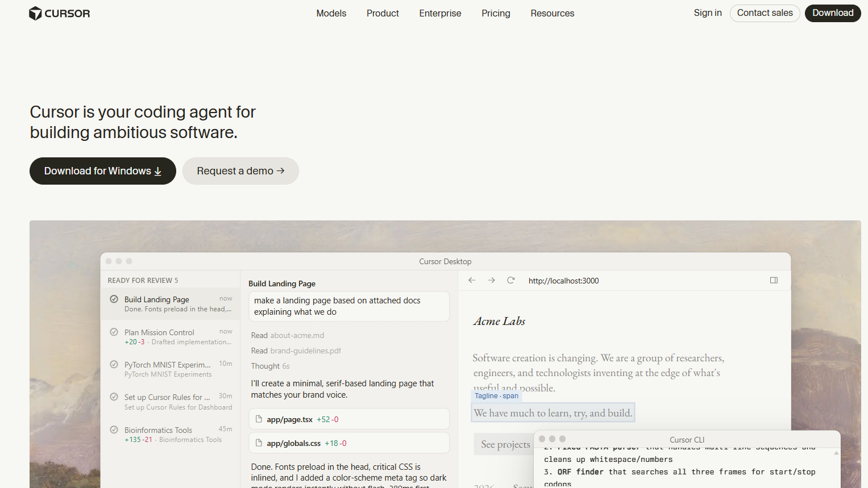This screenshot has height=488, width=868.
Task: Click the Contact sales button
Action: [x=765, y=13]
